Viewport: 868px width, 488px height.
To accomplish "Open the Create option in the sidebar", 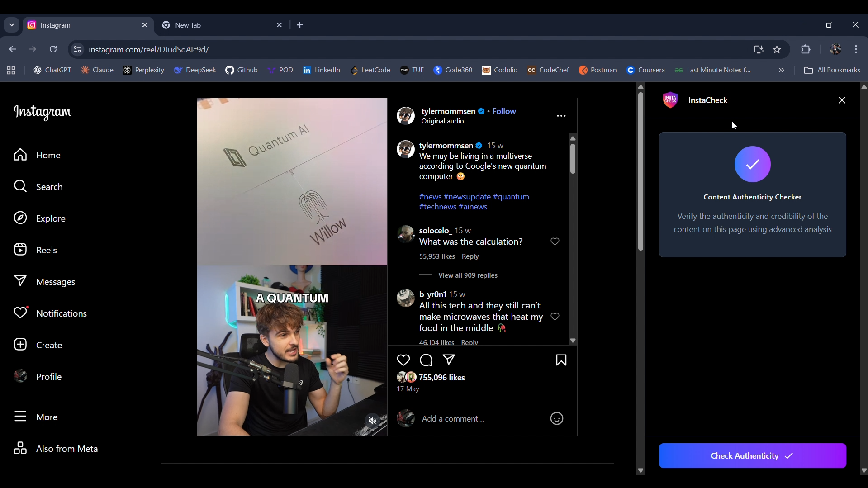I will click(38, 345).
